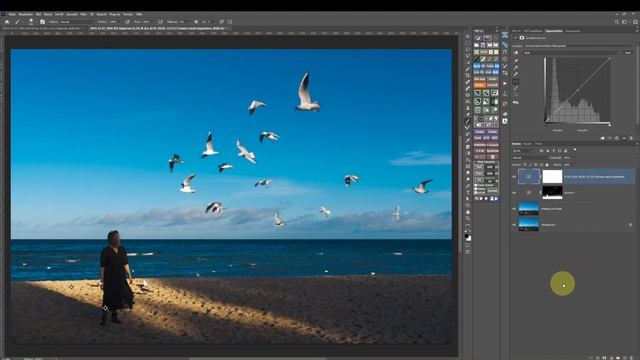
Task: Reset Curves adjustment to defaults icon
Action: 617,138
